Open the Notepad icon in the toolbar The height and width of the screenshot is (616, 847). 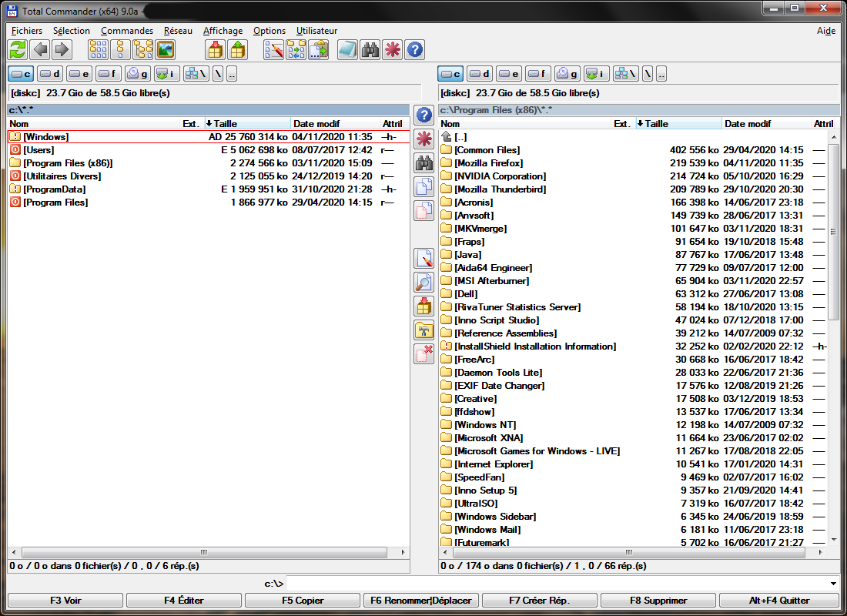tap(347, 50)
